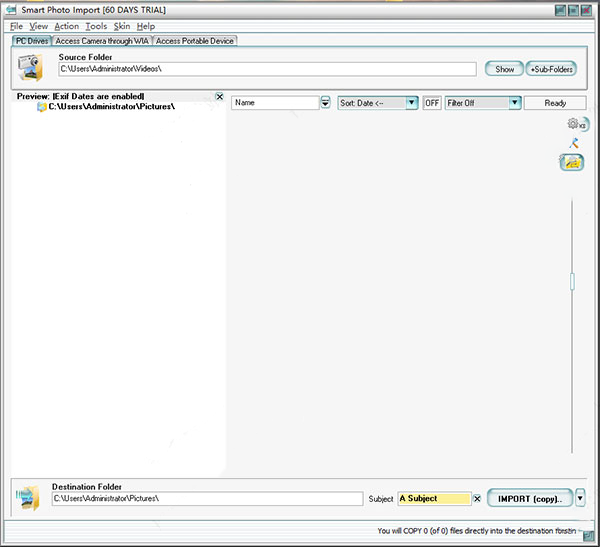600x547 pixels.
Task: Clear the Subject field with X button
Action: pos(477,499)
